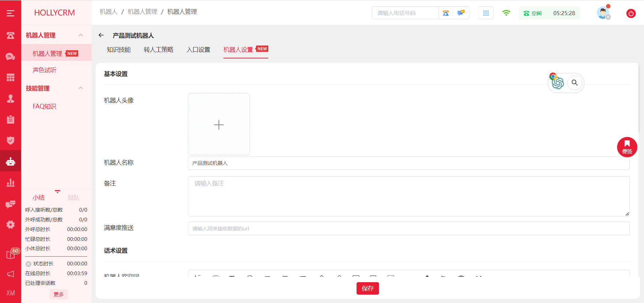Click the 更多 button in stats panel
644x303 pixels.
(59, 294)
